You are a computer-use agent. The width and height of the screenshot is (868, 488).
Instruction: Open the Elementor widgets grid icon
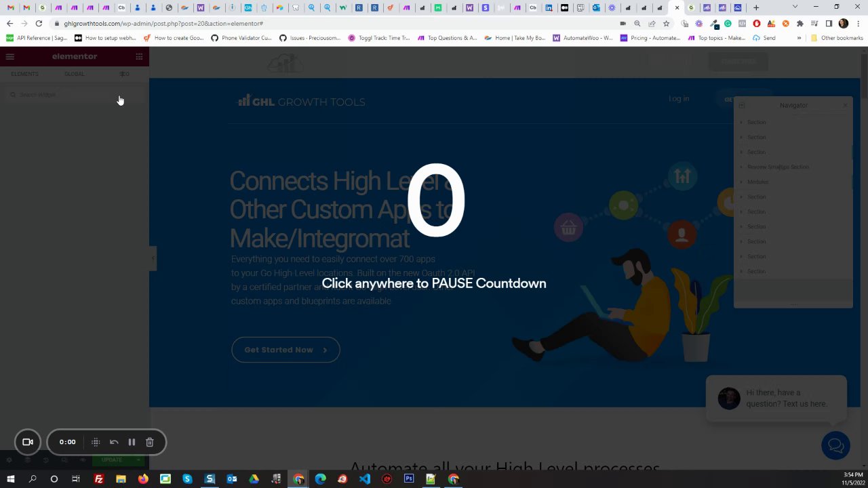(x=139, y=56)
